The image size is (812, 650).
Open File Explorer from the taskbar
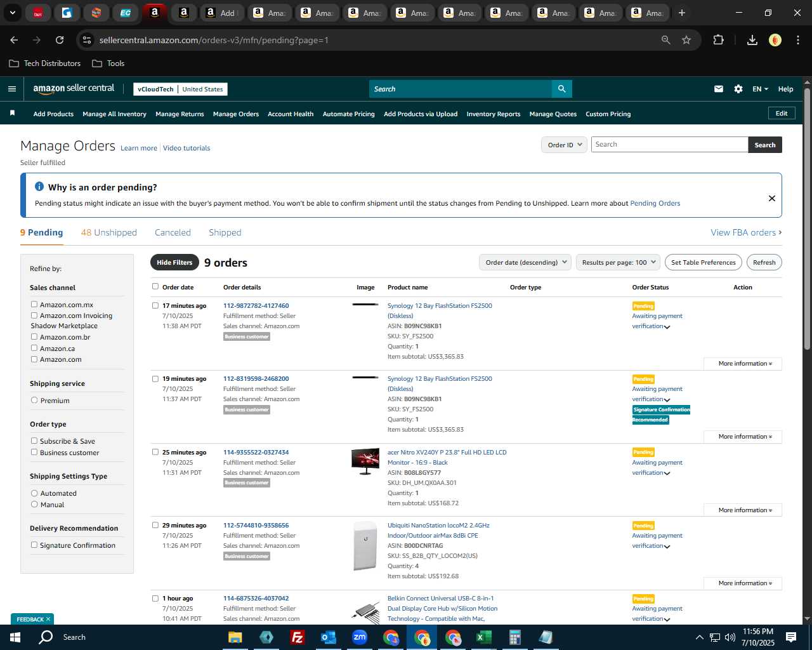tap(235, 637)
